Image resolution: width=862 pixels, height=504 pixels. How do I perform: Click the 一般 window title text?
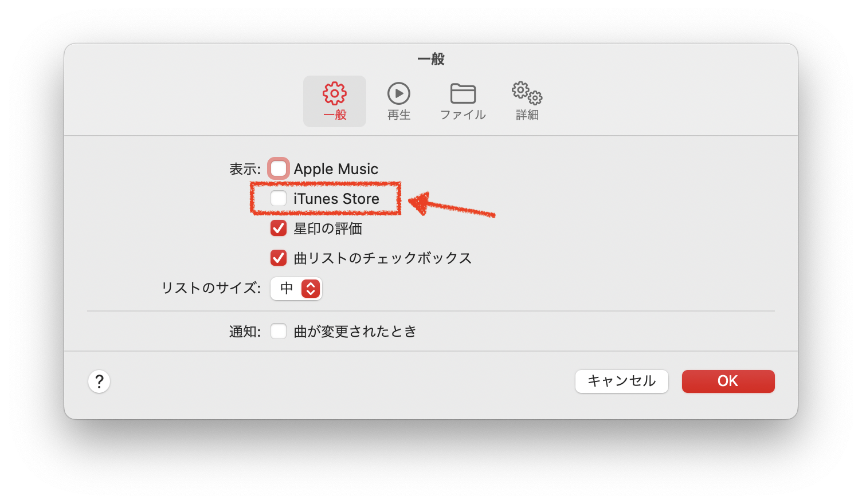(431, 59)
